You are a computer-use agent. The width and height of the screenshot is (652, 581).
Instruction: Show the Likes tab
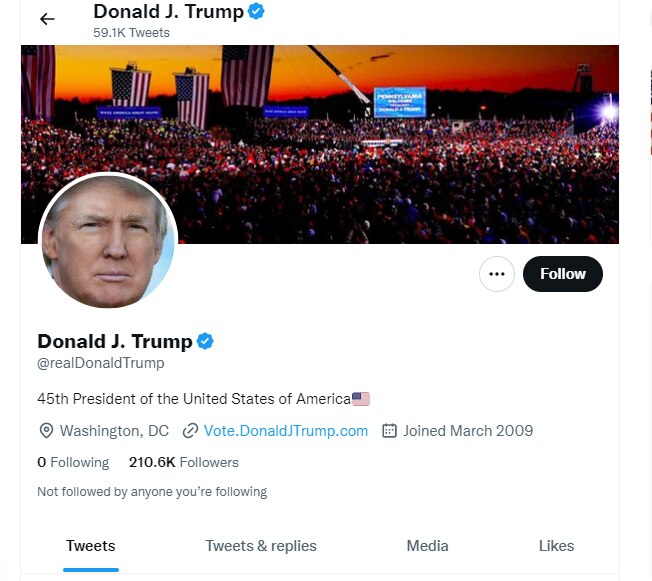pyautogui.click(x=556, y=546)
